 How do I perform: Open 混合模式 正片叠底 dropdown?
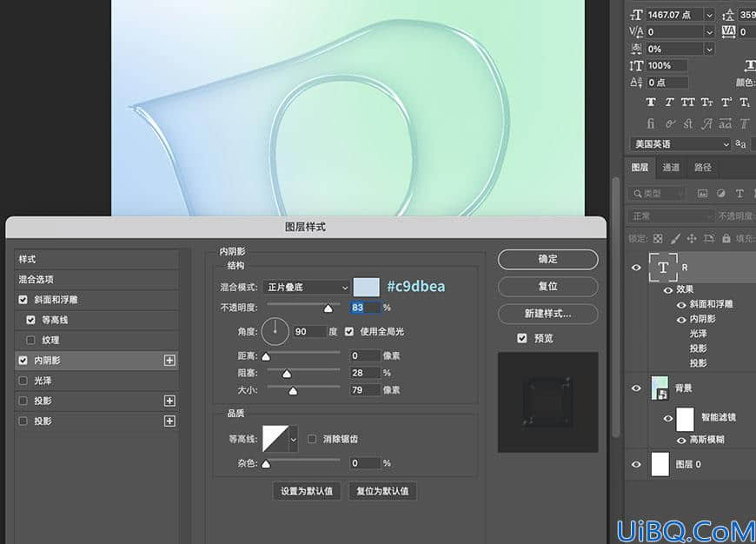pyautogui.click(x=306, y=288)
